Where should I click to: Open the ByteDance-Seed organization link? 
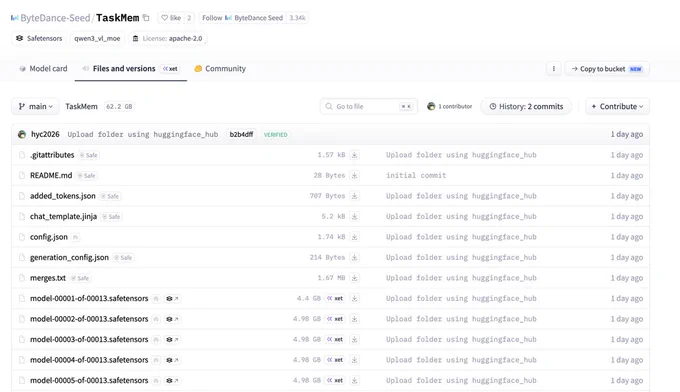[55, 18]
